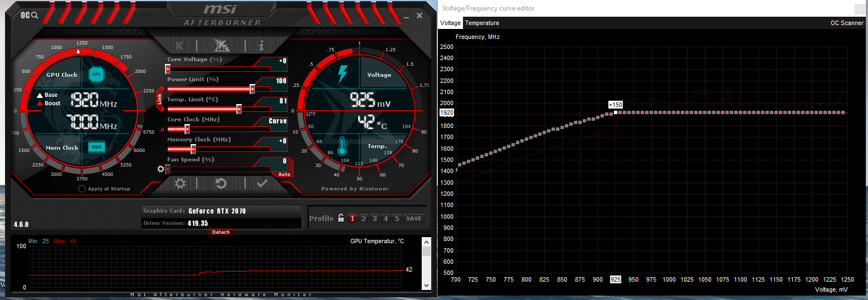
Task: Select profile slot 3
Action: click(374, 218)
